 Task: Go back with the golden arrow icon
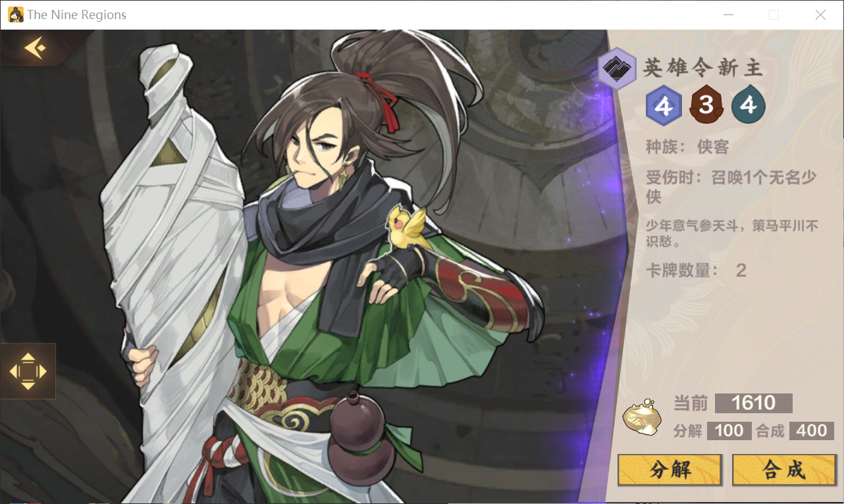[34, 47]
